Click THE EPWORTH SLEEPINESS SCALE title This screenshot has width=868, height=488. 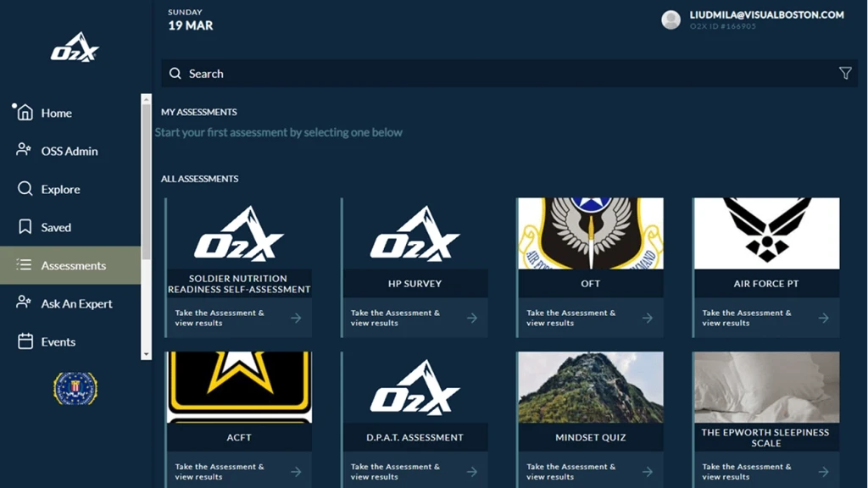tap(766, 438)
